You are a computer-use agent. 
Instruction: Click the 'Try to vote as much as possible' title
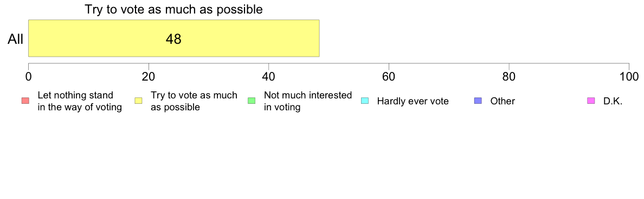173,10
